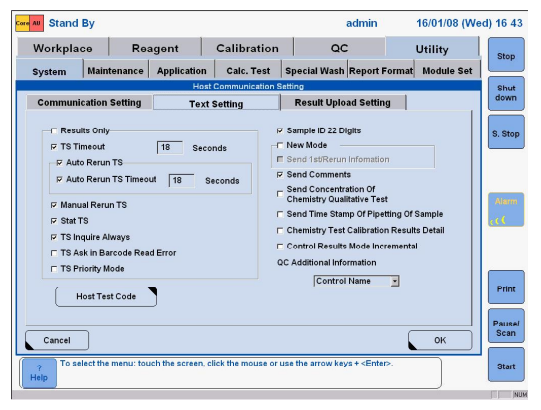Toggle TS Inquire Always checkbox
This screenshot has height=410, width=541.
pyautogui.click(x=54, y=237)
